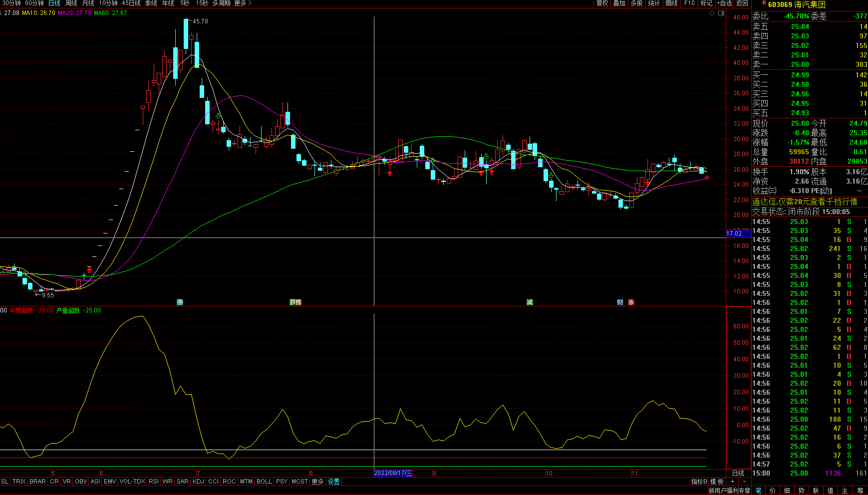Activate the 画线 drawing tool
Viewport: 868px width, 495px height.
click(x=672, y=3)
